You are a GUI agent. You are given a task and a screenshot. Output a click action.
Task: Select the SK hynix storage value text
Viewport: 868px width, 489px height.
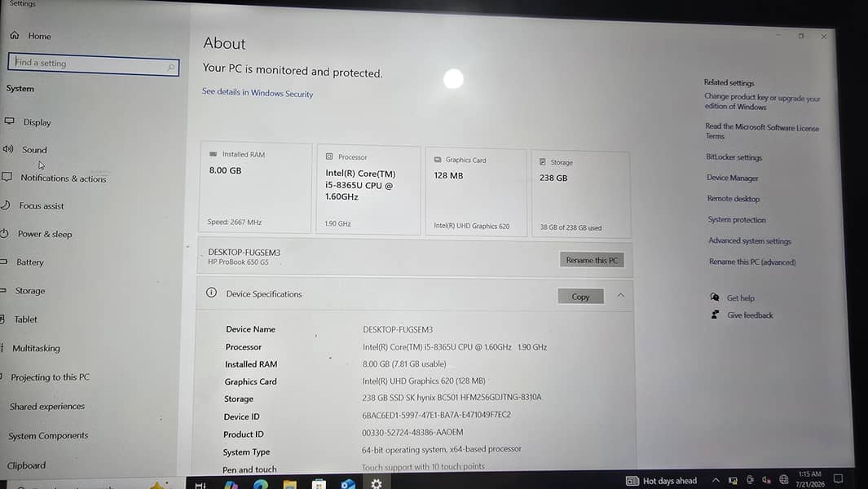coord(452,397)
